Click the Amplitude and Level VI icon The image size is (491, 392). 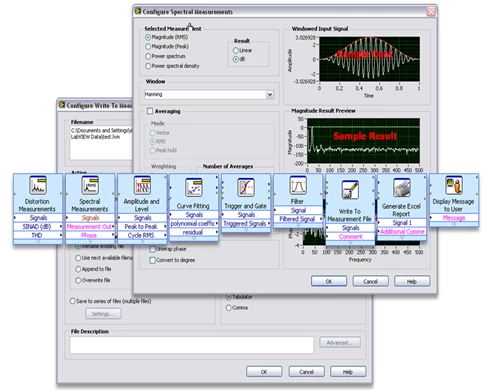[142, 185]
